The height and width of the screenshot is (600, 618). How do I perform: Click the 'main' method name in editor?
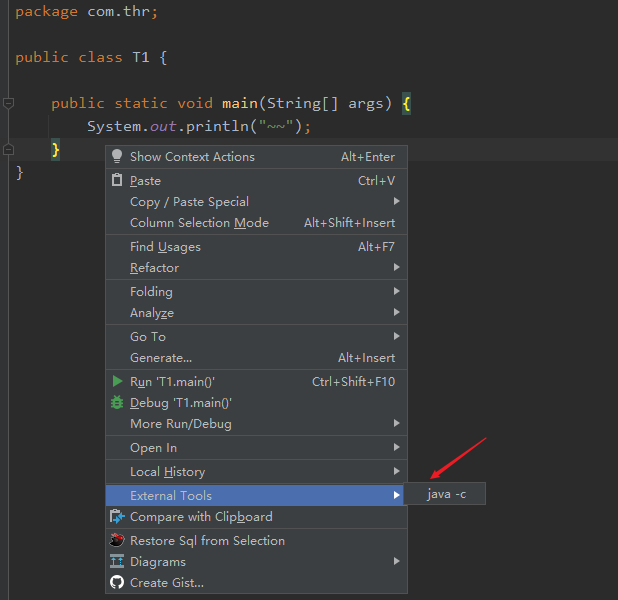(240, 103)
